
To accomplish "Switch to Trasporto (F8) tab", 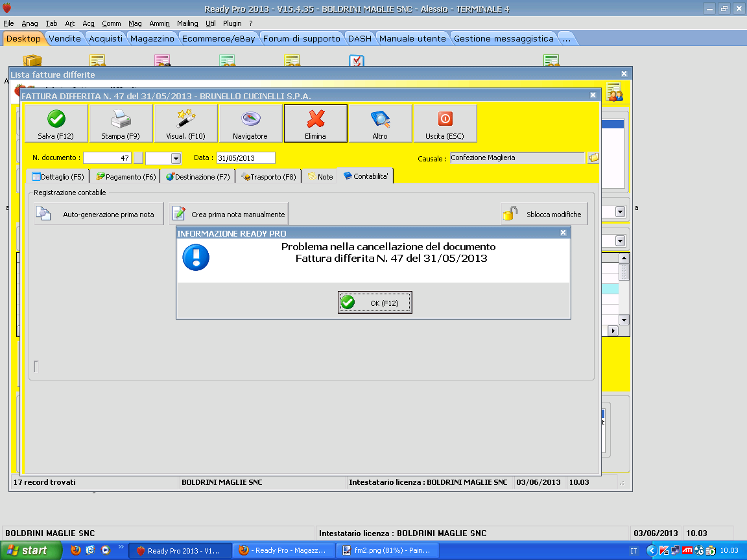I will [x=268, y=177].
